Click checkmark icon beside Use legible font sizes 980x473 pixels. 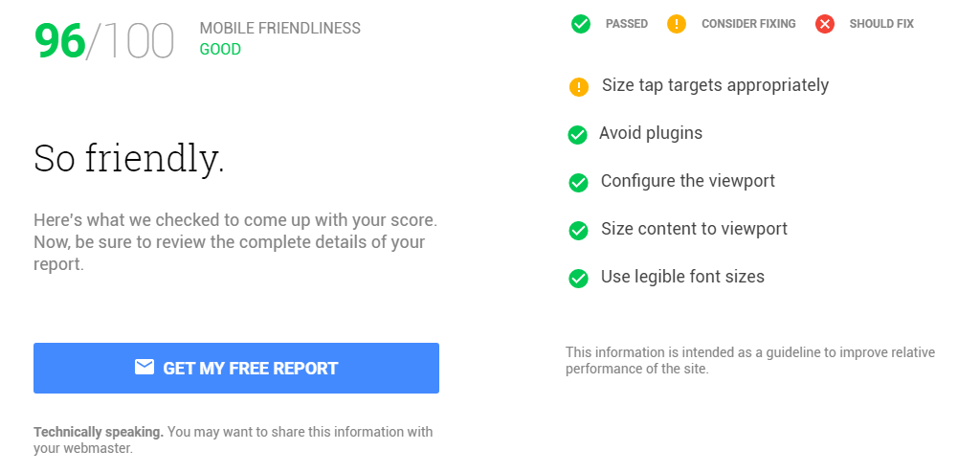tap(578, 279)
